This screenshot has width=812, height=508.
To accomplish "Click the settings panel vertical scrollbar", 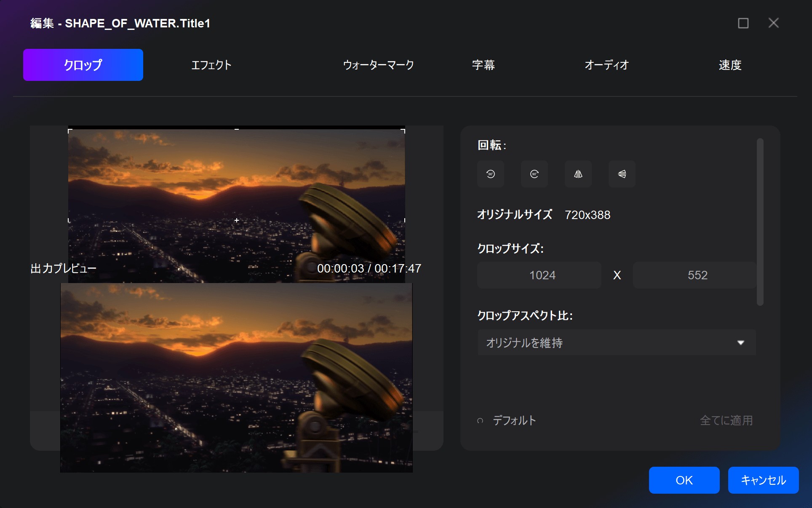I will [x=760, y=222].
